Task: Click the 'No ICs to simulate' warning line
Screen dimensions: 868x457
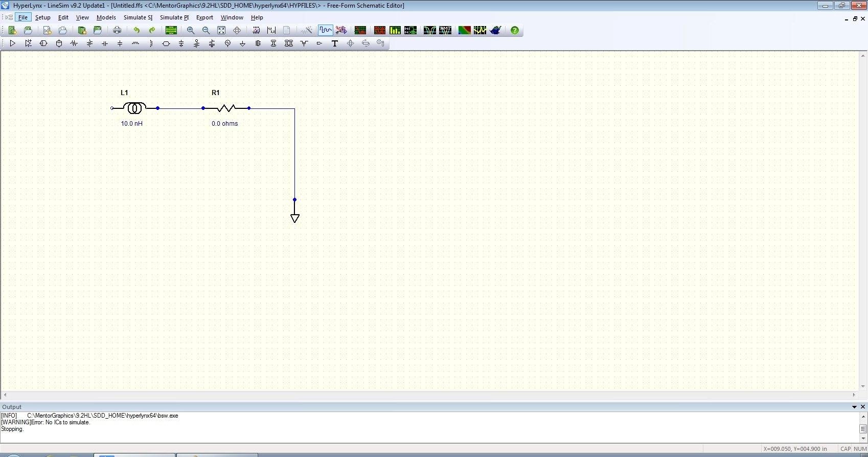Action: 45,422
